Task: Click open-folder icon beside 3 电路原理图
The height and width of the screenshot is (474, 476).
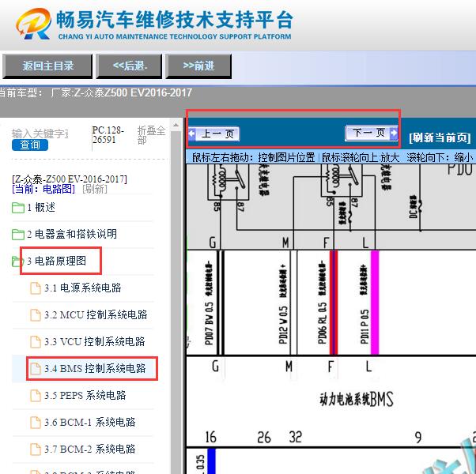Action: click(17, 261)
